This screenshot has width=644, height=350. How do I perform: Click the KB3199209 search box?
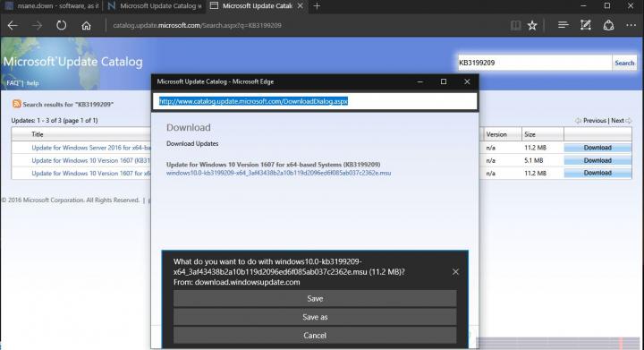(534, 63)
